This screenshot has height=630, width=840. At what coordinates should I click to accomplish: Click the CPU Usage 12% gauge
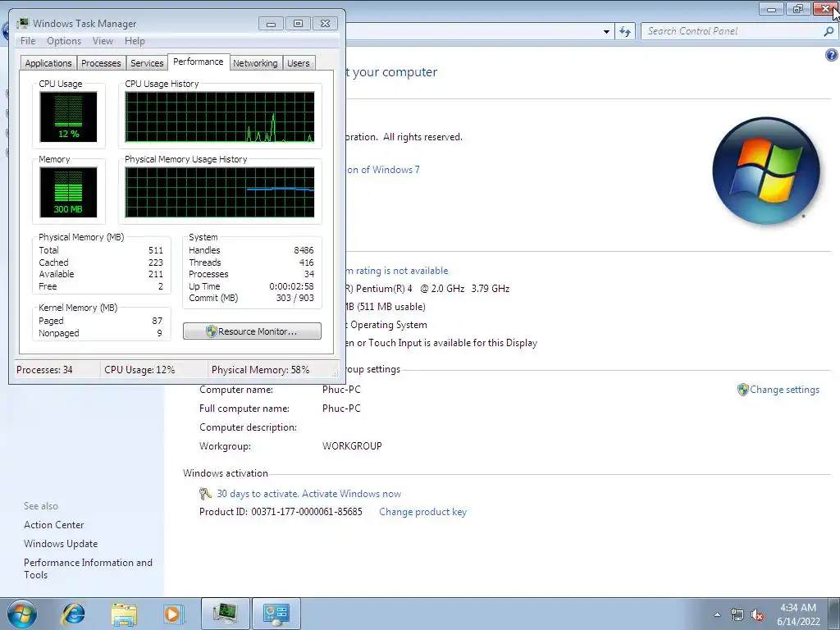coord(68,116)
